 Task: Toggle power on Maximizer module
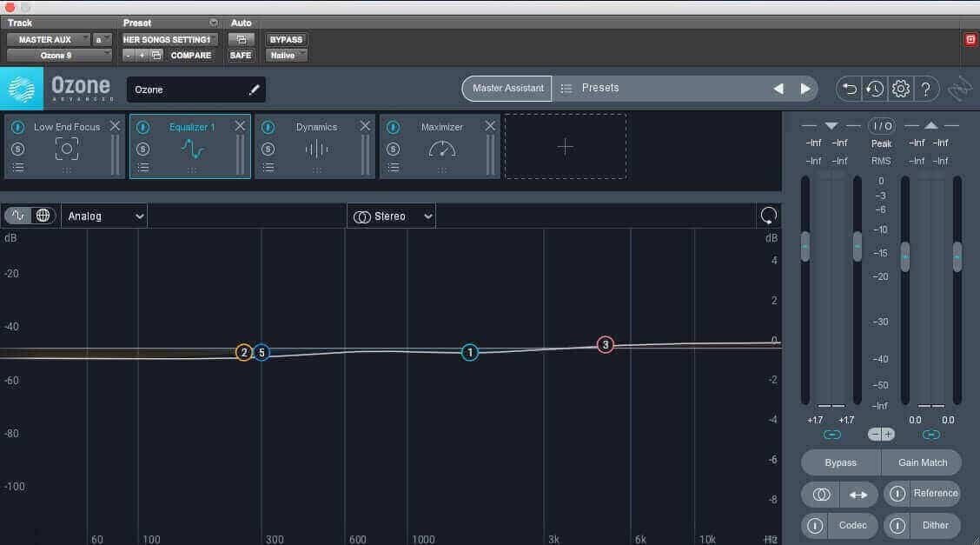(393, 128)
